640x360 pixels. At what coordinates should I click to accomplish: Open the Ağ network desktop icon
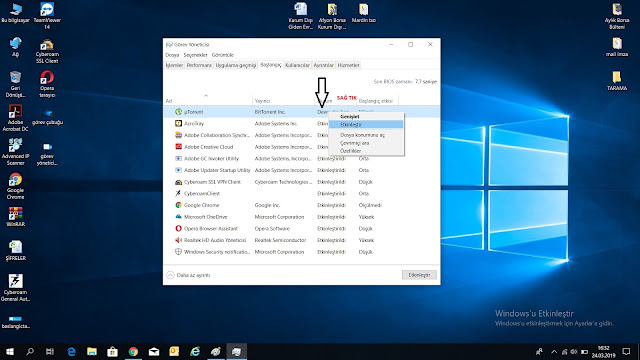[x=16, y=47]
